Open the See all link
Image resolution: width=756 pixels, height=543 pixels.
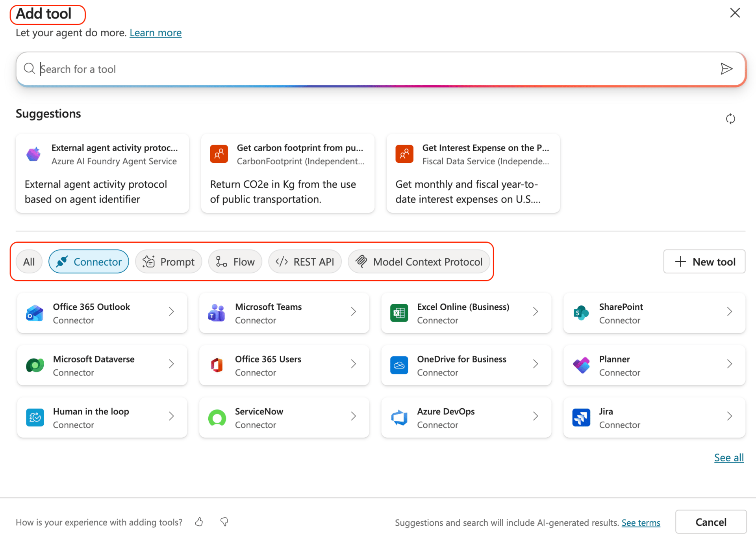click(728, 457)
